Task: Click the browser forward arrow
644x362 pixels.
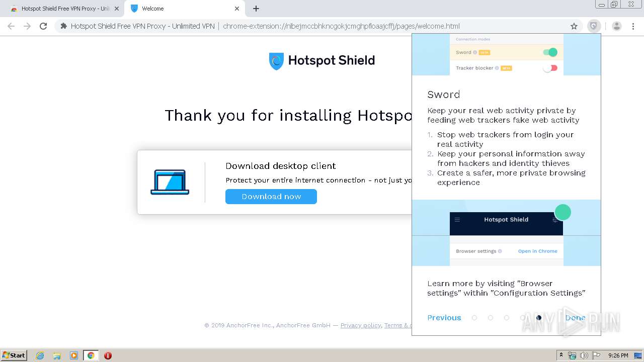Action: click(x=27, y=26)
